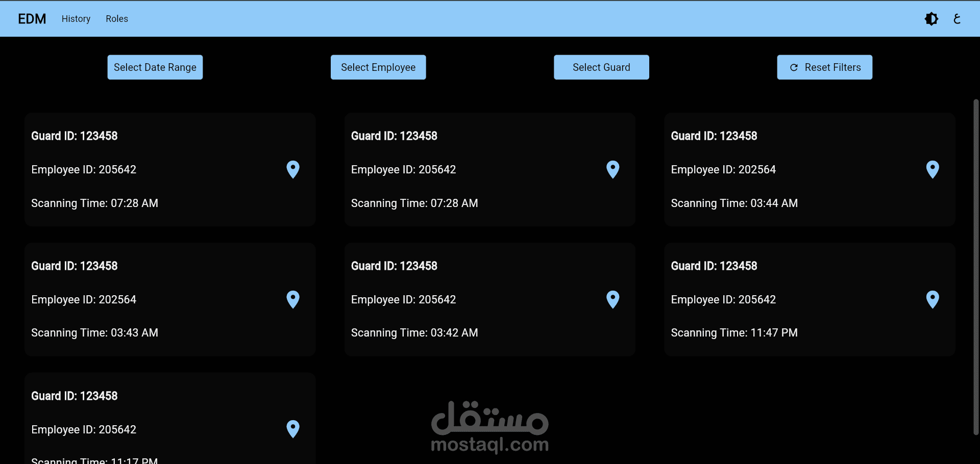
Task: Select the card with Employee ID 202564 at 03:44 AM
Action: click(810, 169)
